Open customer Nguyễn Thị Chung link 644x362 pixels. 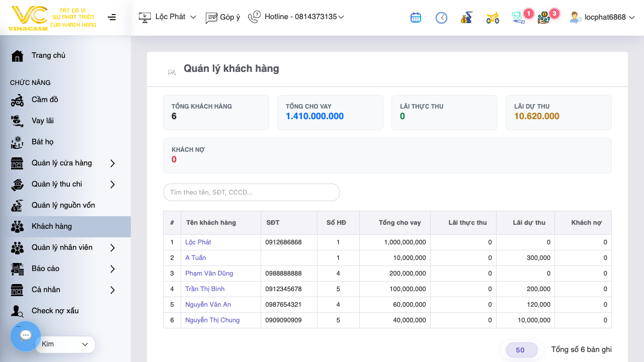[x=212, y=320]
